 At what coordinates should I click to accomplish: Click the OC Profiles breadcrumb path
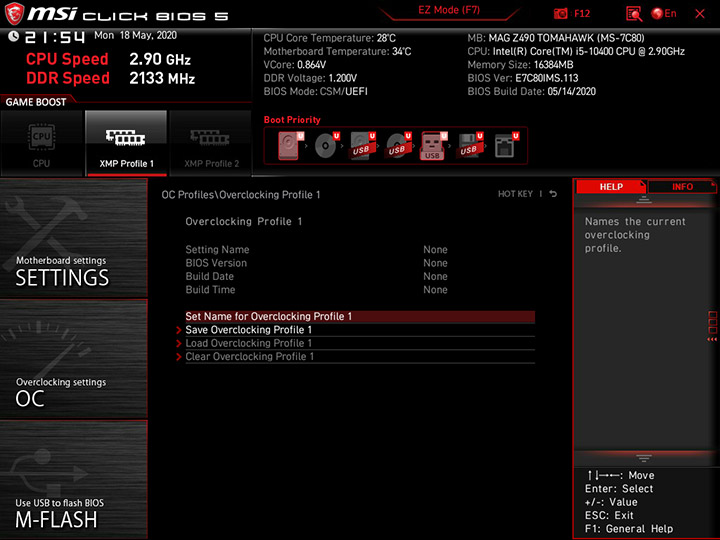[x=241, y=195]
